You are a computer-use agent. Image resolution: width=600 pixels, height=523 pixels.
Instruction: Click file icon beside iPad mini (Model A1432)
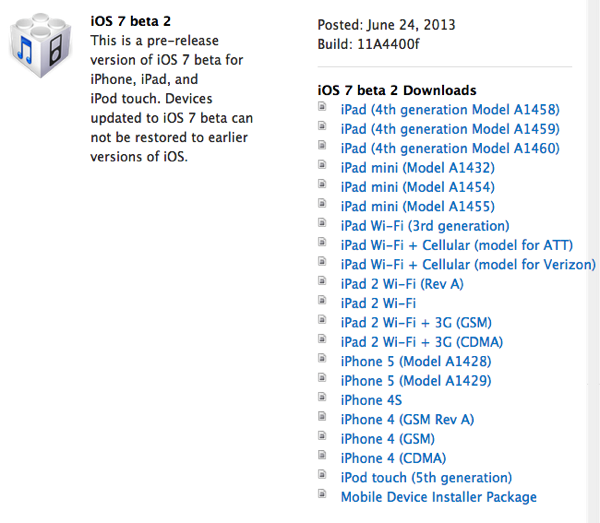(322, 165)
